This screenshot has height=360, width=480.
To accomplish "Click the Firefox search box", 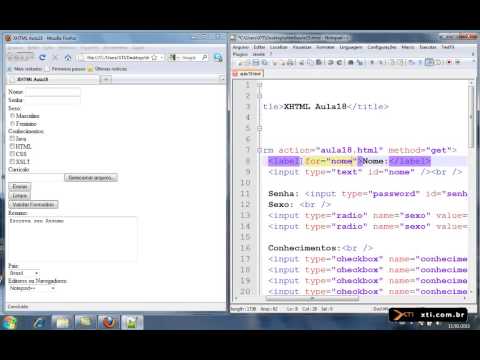I will coord(188,57).
